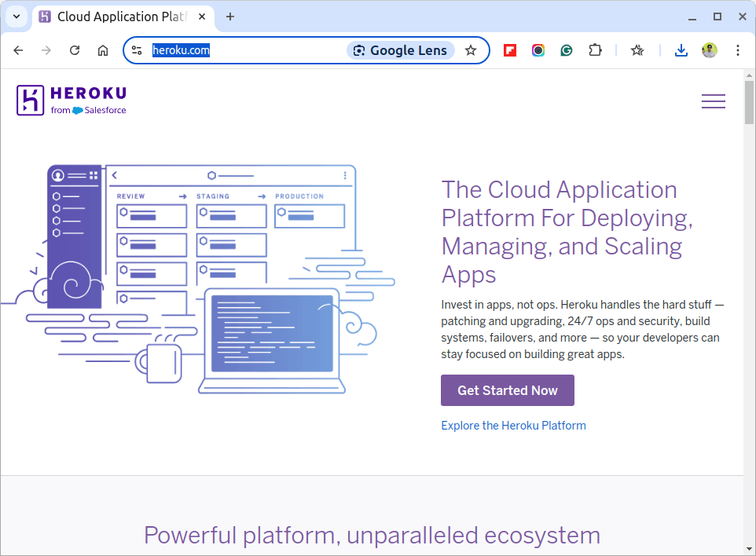Open the hamburger navigation menu
Image resolution: width=756 pixels, height=556 pixels.
(x=713, y=101)
